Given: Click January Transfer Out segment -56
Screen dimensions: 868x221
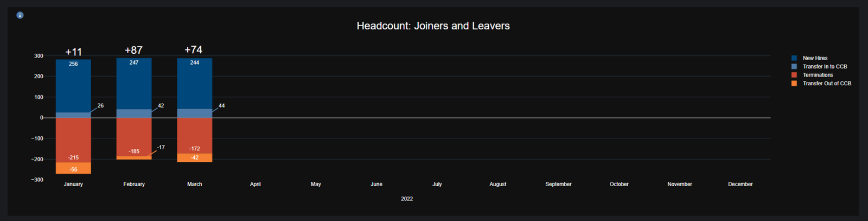Looking at the screenshot, I should coord(73,168).
